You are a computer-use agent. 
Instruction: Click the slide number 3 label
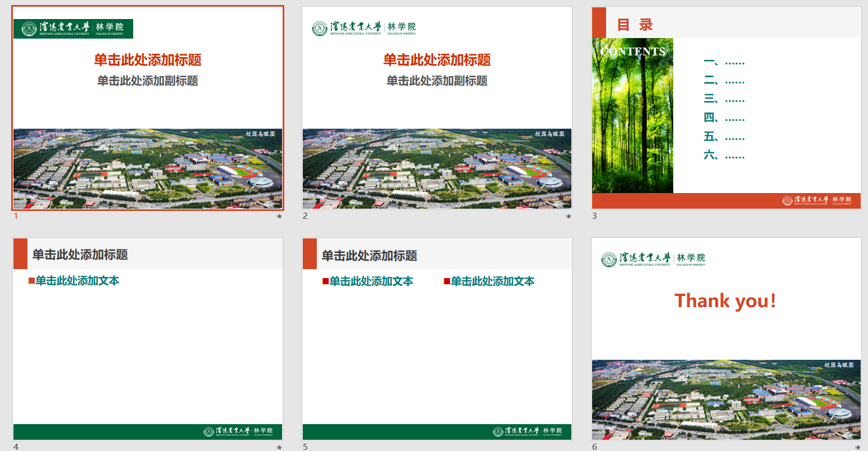594,216
